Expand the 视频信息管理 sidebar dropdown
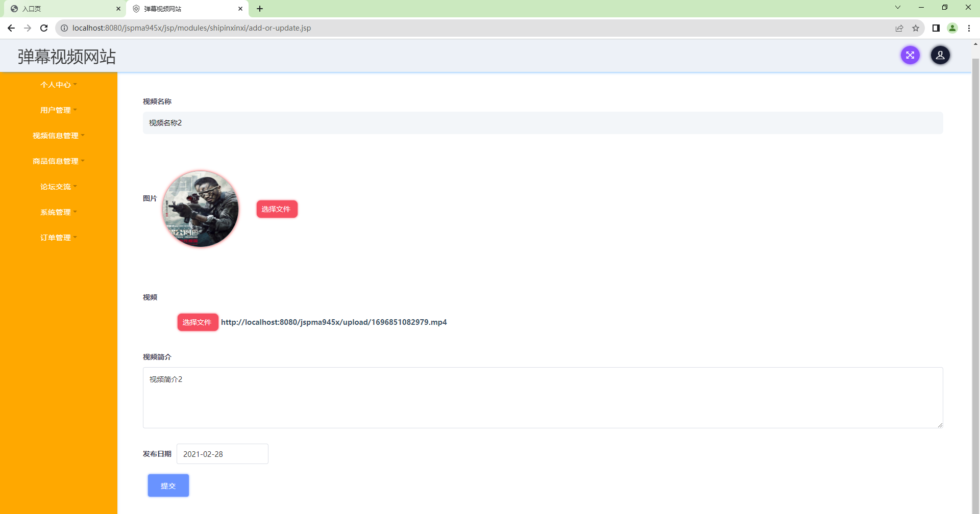This screenshot has height=514, width=980. pos(58,135)
